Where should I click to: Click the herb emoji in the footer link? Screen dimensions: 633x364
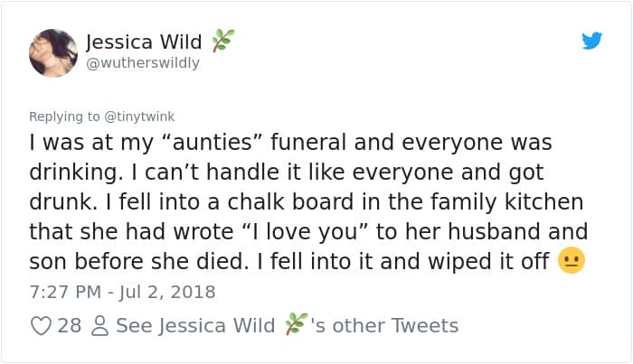tap(296, 325)
